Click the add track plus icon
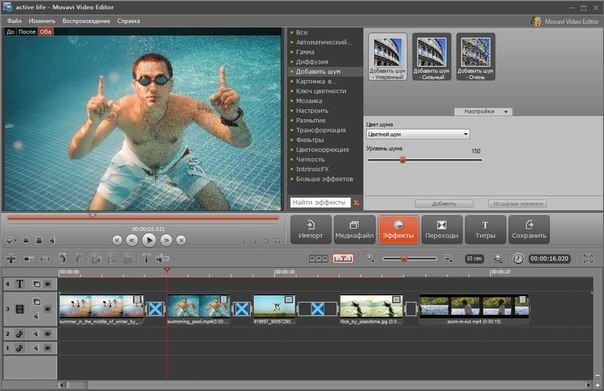The image size is (604, 391). [x=11, y=258]
